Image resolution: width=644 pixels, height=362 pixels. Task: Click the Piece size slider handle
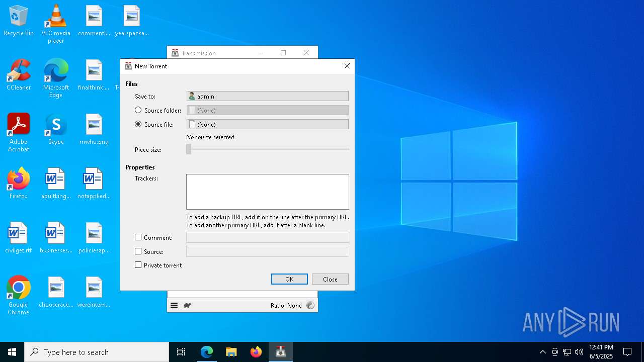tap(189, 149)
